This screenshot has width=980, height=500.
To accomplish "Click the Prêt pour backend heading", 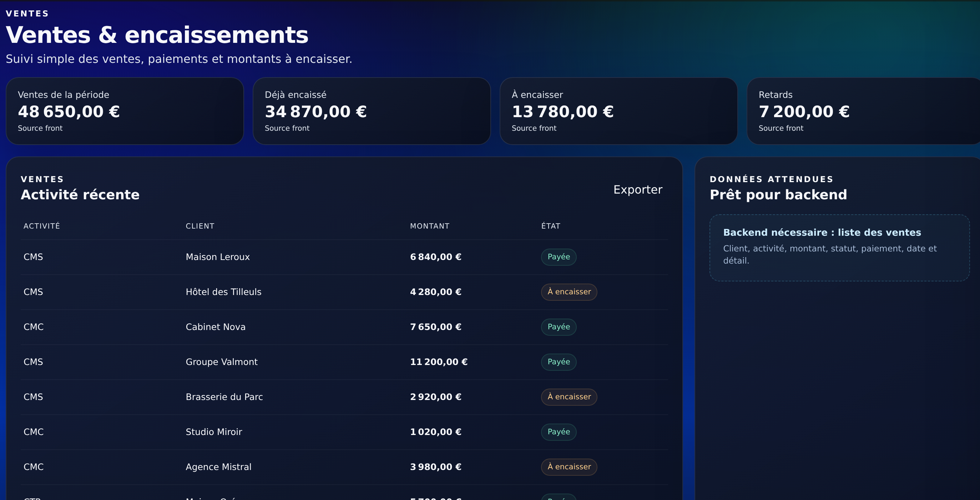I will click(778, 195).
